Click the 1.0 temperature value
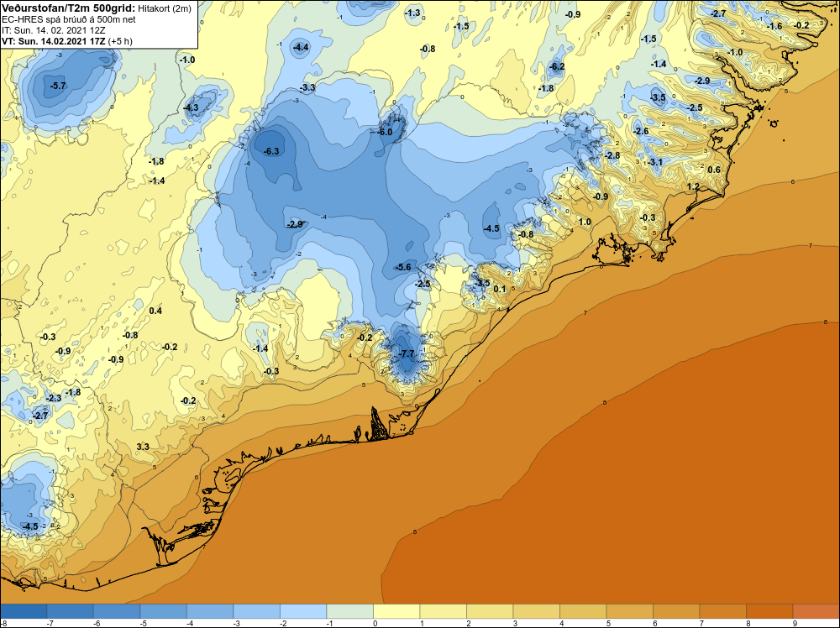Viewport: 840px width, 628px height. (585, 221)
